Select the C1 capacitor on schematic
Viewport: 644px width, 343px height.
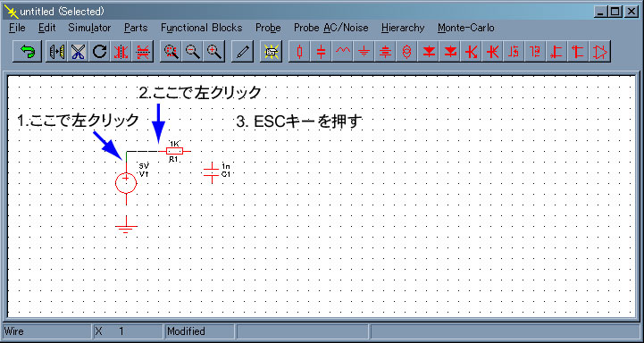click(x=212, y=172)
